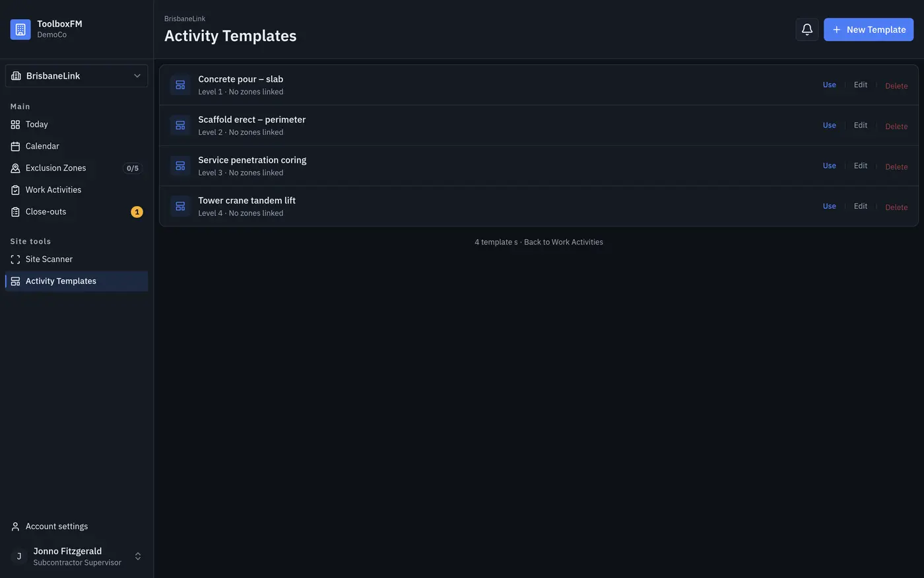
Task: Edit the Concrete pour – slab template
Action: [x=861, y=85]
